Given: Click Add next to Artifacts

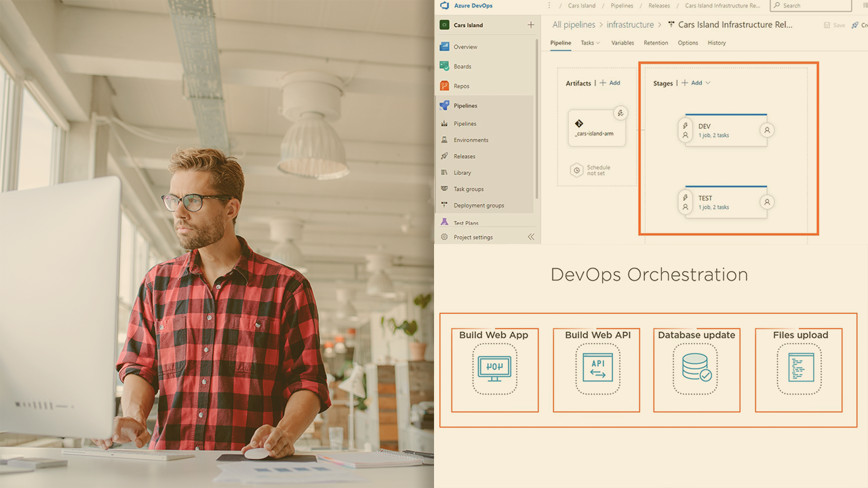Looking at the screenshot, I should pos(610,83).
